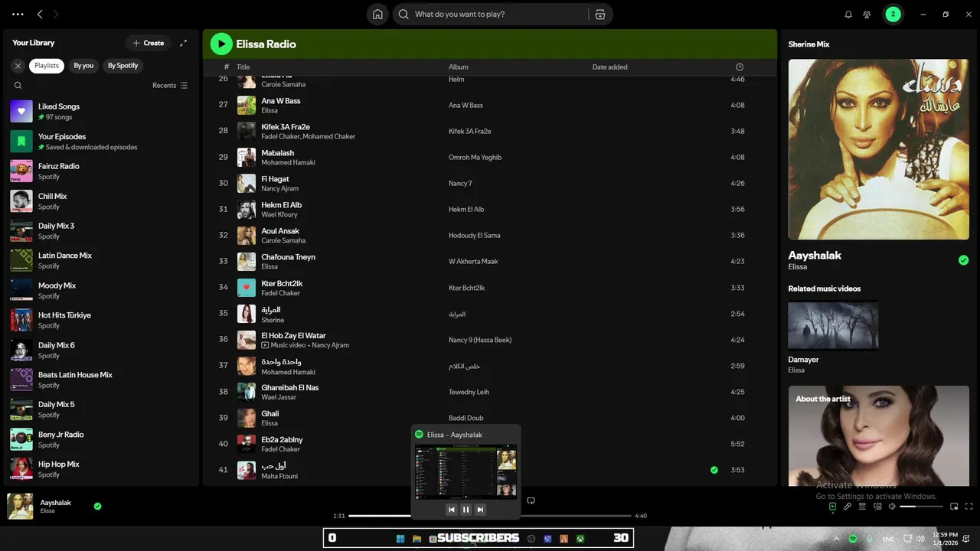
Task: Adjust the volume slider
Action: (x=920, y=506)
